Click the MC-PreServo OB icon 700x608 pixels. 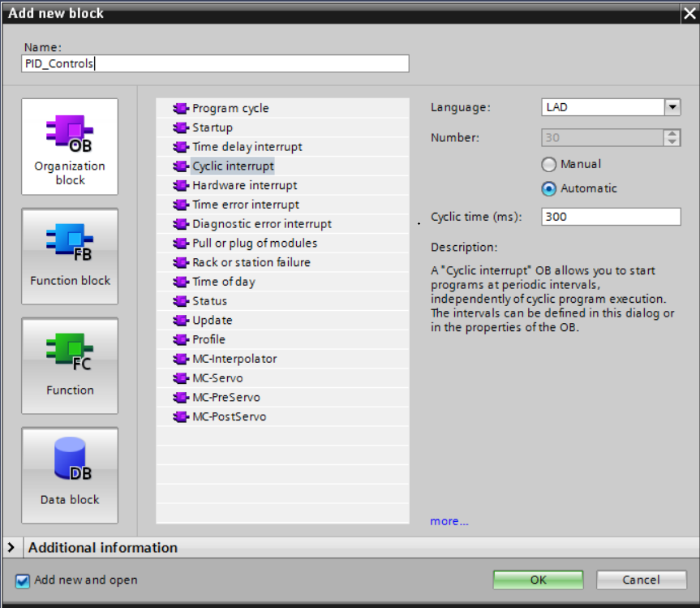[x=181, y=397]
